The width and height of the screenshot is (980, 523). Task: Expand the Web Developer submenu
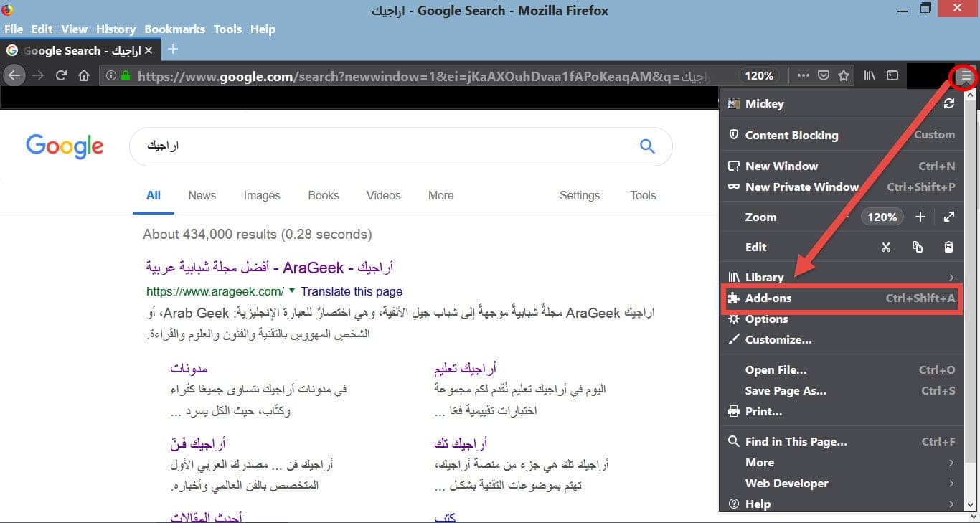coord(951,484)
